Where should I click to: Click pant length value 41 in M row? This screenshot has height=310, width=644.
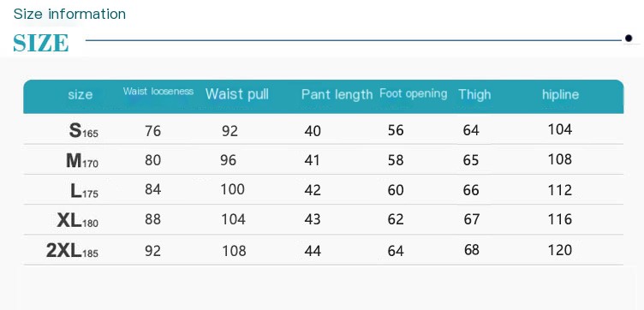pyautogui.click(x=312, y=160)
